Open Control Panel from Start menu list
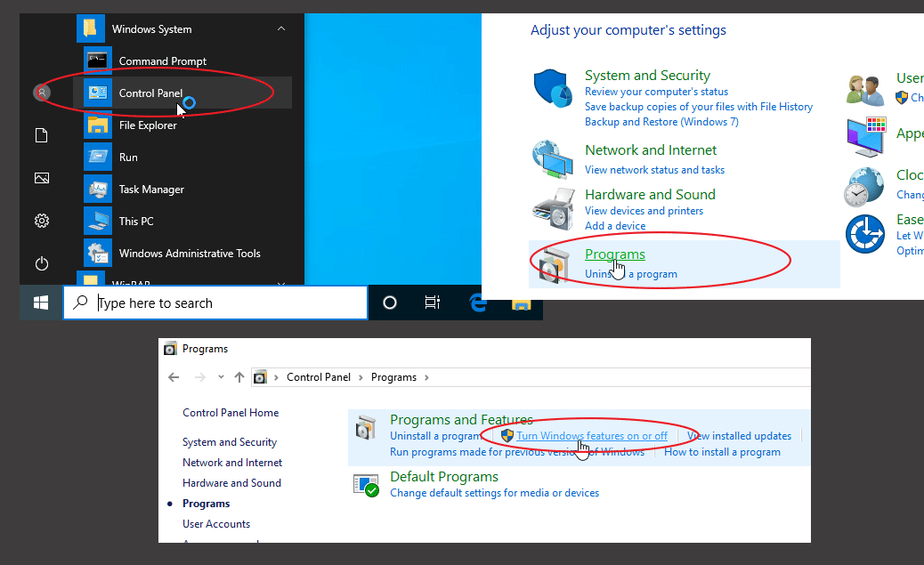The image size is (924, 565). [182, 93]
